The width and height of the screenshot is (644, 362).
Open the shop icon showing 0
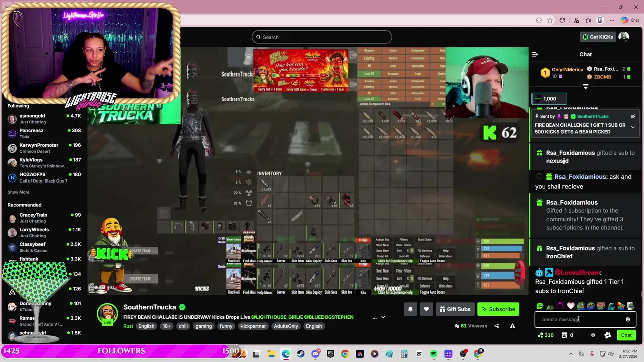[568, 335]
